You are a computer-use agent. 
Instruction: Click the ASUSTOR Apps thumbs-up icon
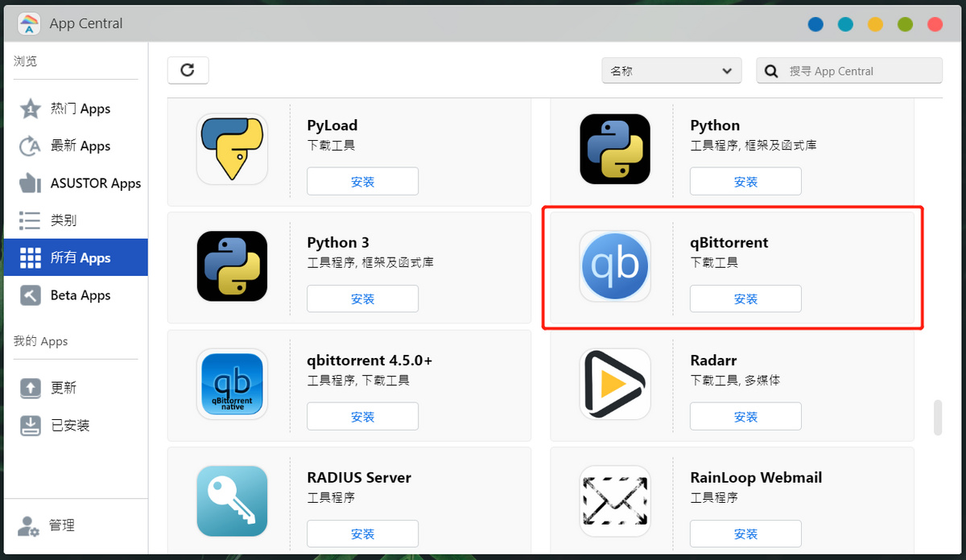click(30, 183)
